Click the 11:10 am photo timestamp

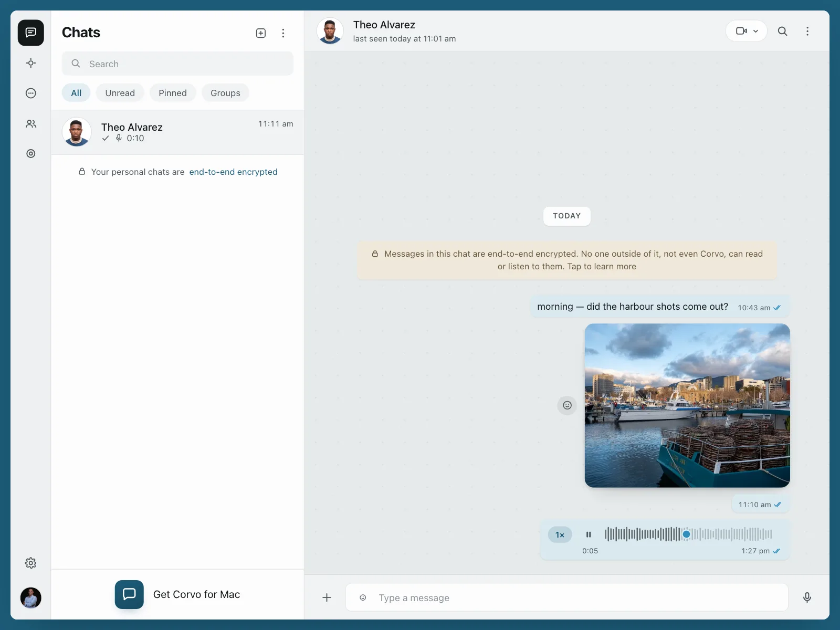point(755,505)
